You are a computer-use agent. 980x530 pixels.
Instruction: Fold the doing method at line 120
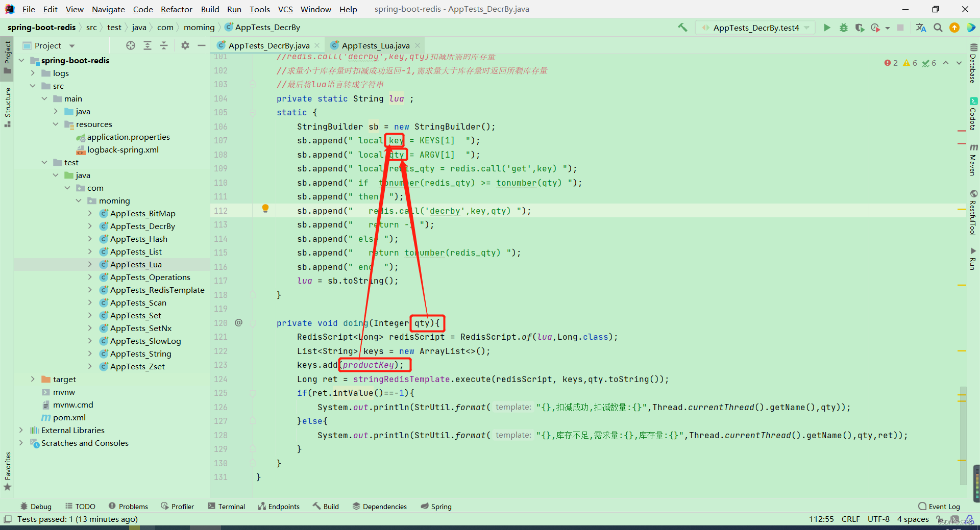pyautogui.click(x=253, y=323)
